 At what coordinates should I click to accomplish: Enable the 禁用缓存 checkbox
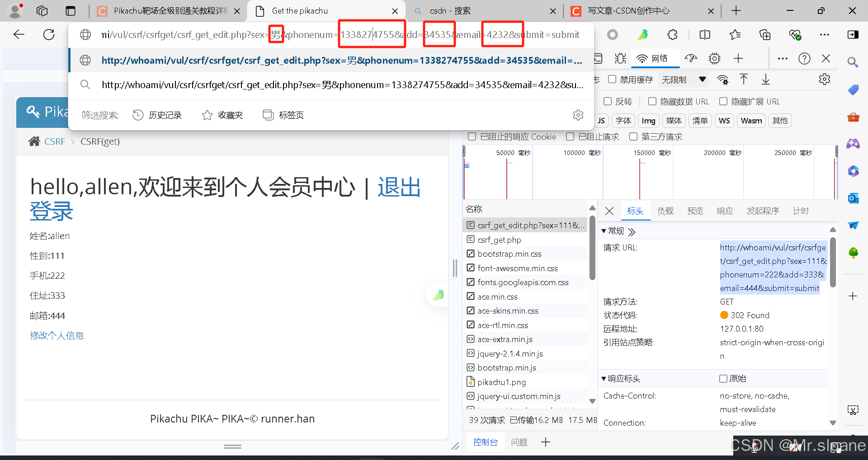tap(612, 80)
